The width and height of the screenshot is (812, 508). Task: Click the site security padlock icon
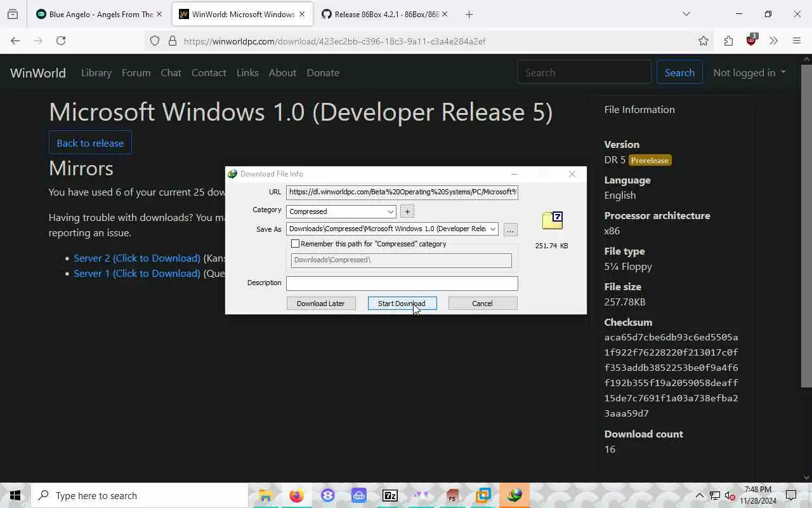point(172,41)
